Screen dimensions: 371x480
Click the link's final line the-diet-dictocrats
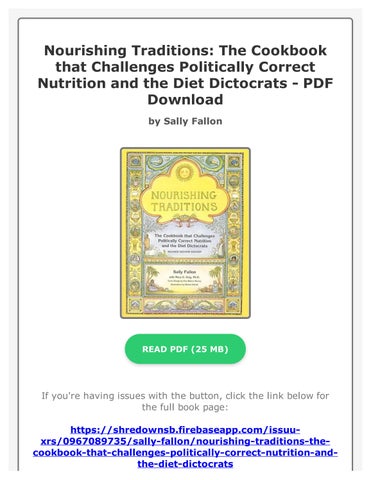[x=185, y=464]
